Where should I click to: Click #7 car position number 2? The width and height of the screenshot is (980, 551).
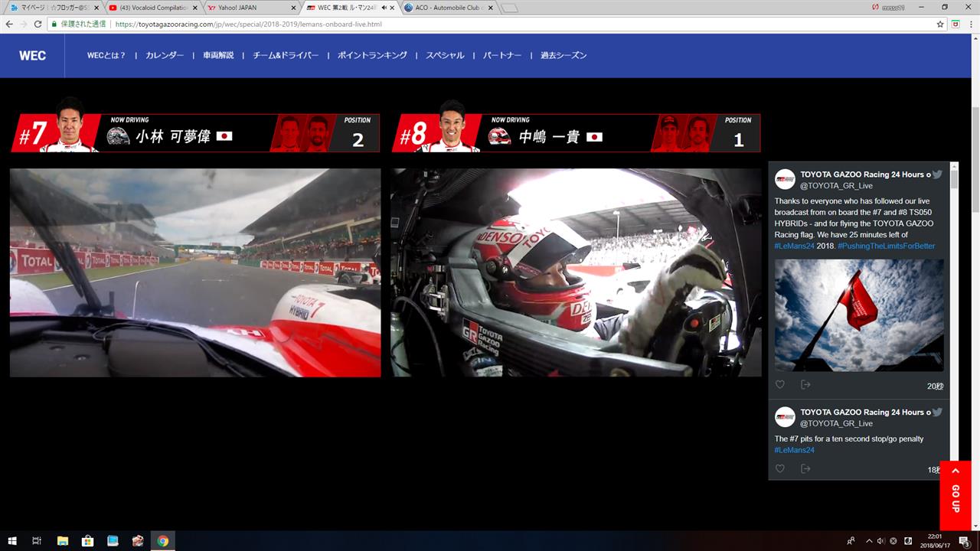point(358,140)
